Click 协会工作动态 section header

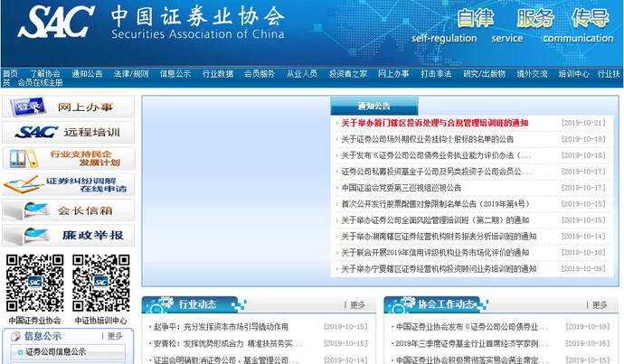(x=446, y=304)
